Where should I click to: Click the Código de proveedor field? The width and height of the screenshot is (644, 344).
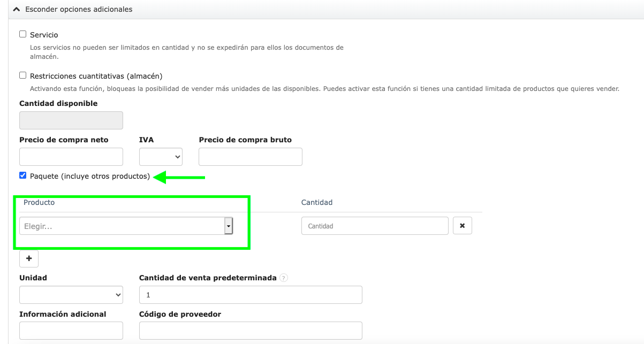click(x=251, y=331)
